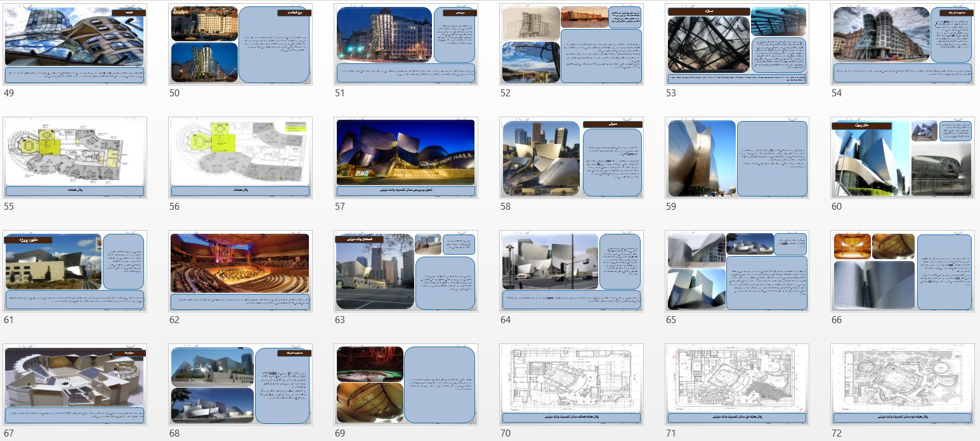
Task: Select slide 53 showing steel structure beams
Action: (737, 44)
